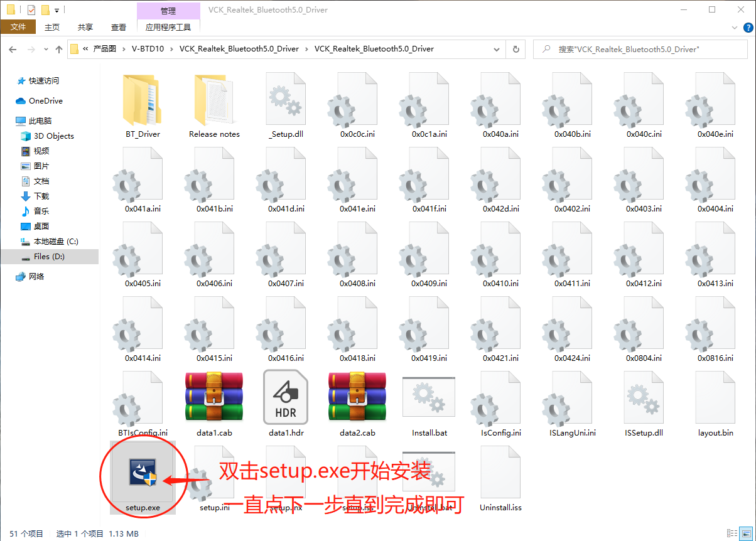Select the BT_Driver folder icon
Image resolution: width=756 pixels, height=541 pixels.
(143, 100)
